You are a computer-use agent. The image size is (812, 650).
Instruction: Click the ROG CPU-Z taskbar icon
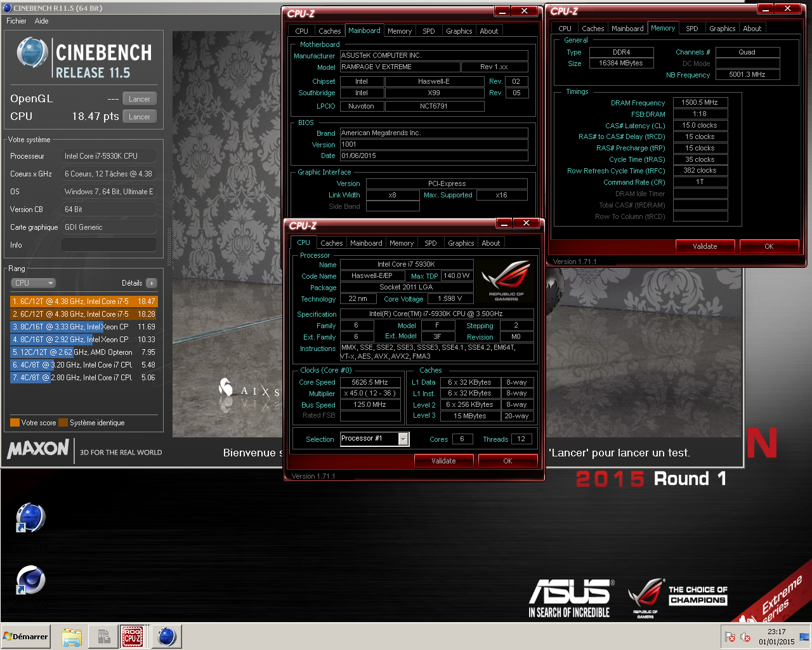click(x=133, y=637)
